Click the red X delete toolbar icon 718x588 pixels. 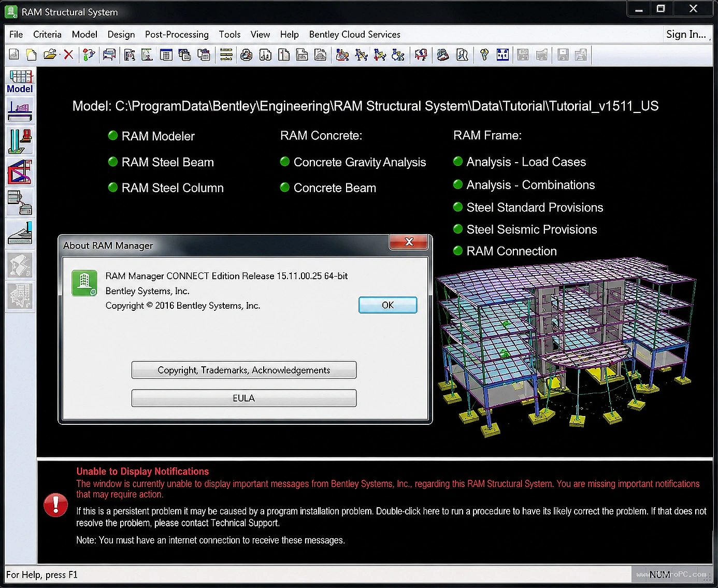coord(68,55)
